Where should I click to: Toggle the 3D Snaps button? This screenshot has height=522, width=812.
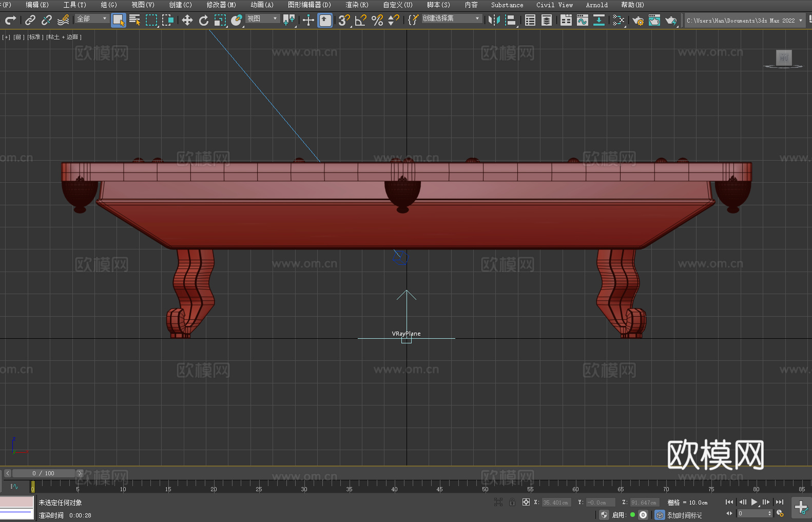pos(343,20)
